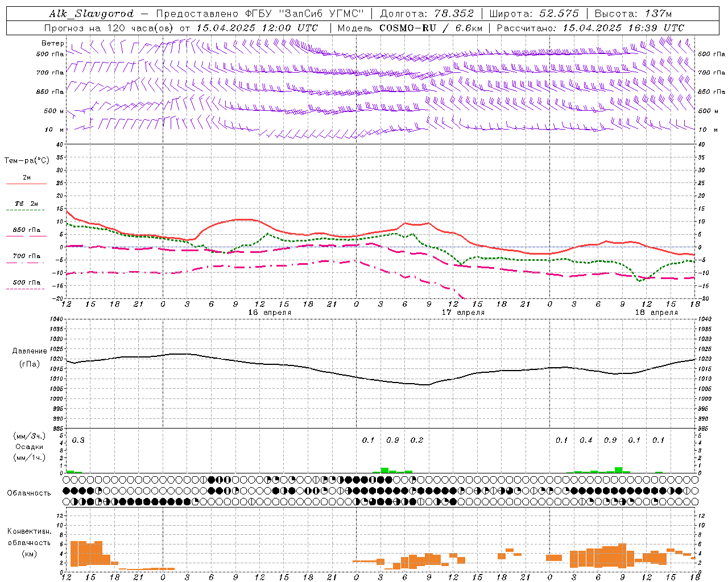Click the elevation text Высота: 137м
This screenshot has width=728, height=582.
pos(633,14)
